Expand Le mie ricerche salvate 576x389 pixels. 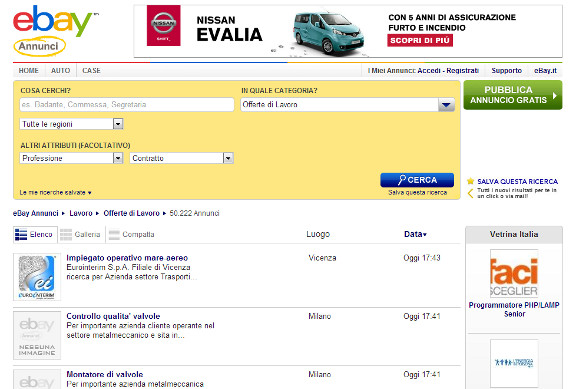tap(55, 192)
